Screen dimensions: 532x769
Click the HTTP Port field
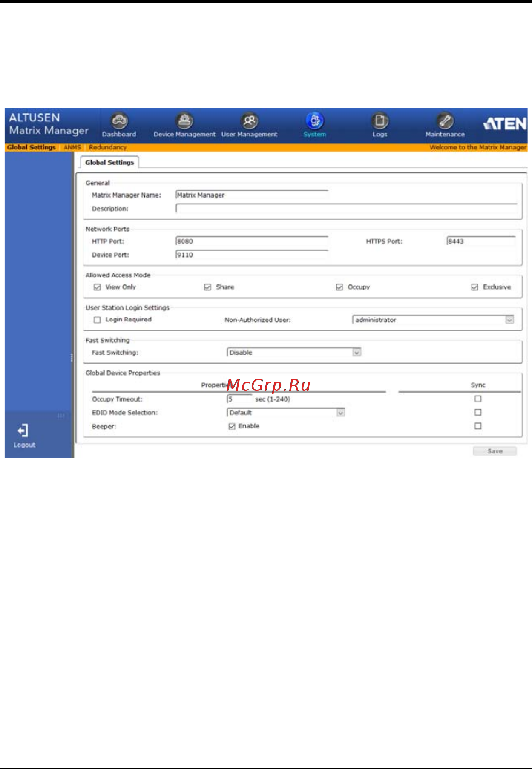tap(252, 241)
